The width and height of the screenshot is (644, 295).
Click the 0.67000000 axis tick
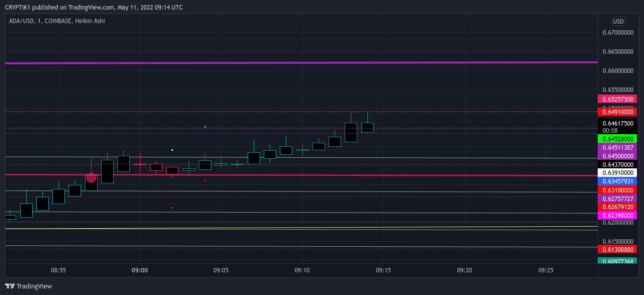[618, 33]
